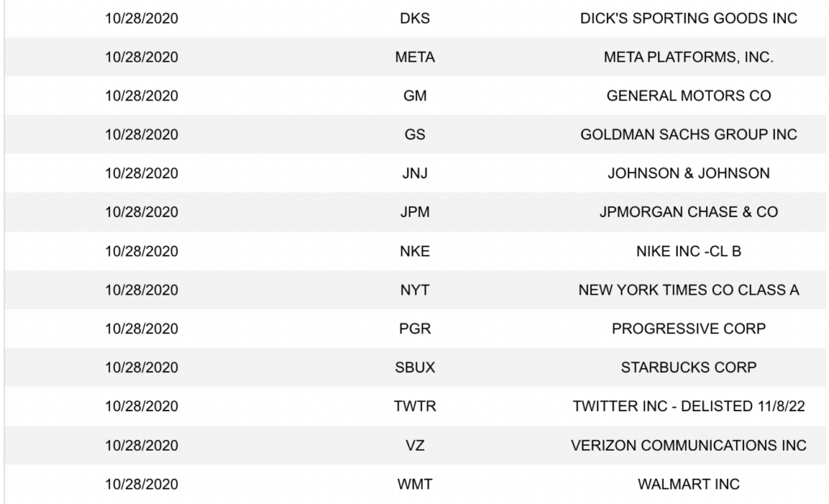Click the DKS ticker symbol

(x=414, y=19)
